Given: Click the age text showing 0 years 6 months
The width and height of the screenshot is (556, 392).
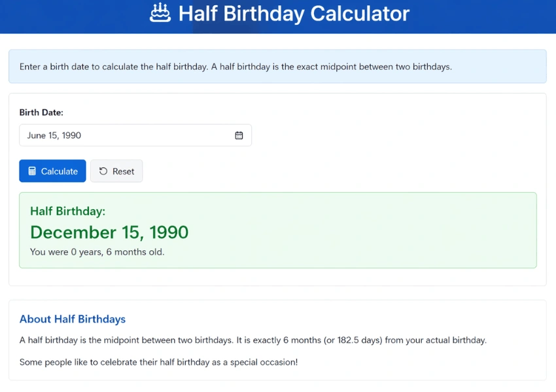Looking at the screenshot, I should tap(97, 252).
